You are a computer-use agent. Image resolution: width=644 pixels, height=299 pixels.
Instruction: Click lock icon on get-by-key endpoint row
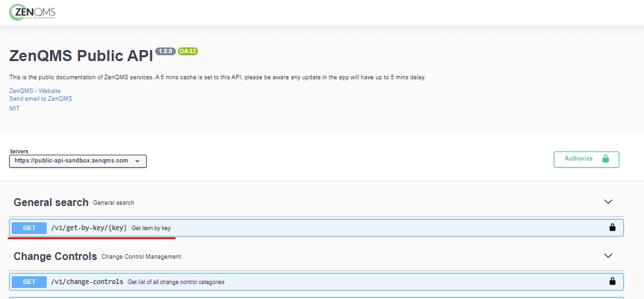[612, 227]
